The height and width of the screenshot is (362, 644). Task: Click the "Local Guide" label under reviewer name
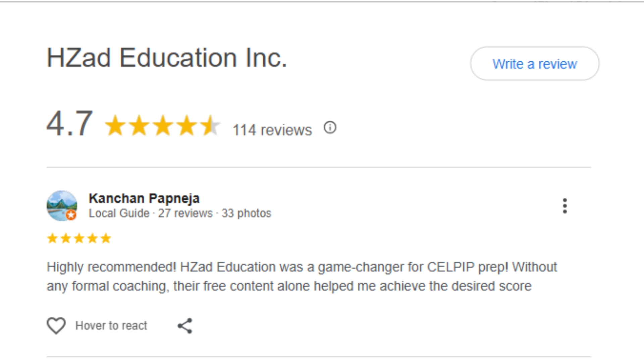click(x=119, y=213)
